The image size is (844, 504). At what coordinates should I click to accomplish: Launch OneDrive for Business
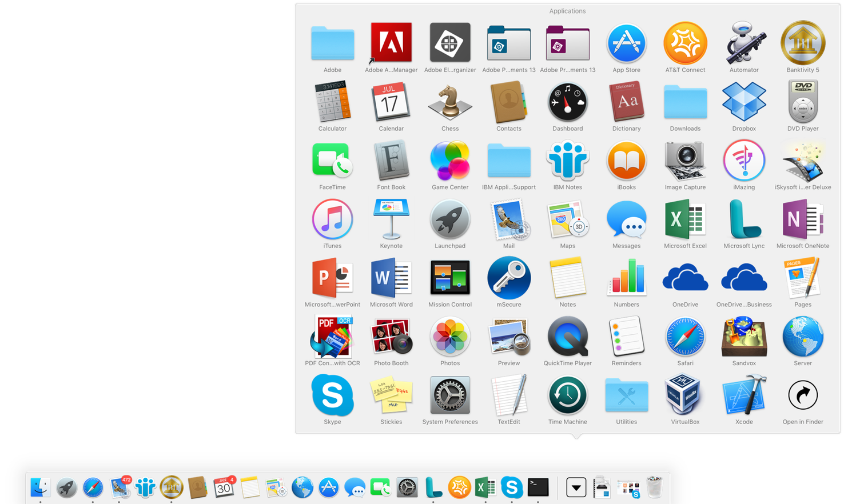pyautogui.click(x=744, y=278)
